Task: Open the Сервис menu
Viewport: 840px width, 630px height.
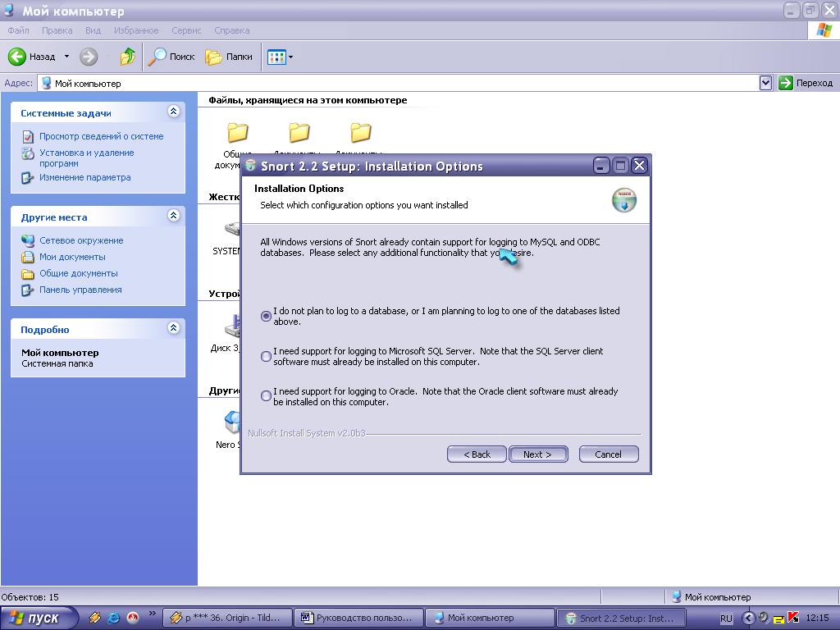Action: tap(186, 30)
